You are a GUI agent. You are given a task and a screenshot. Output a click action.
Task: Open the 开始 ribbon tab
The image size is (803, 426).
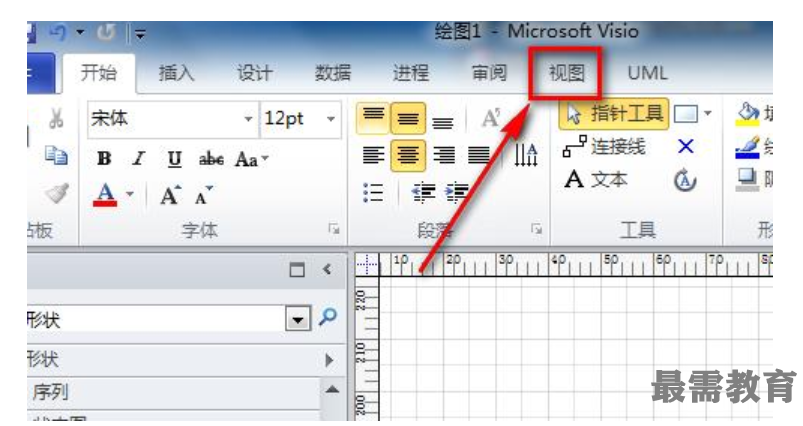pyautogui.click(x=99, y=73)
